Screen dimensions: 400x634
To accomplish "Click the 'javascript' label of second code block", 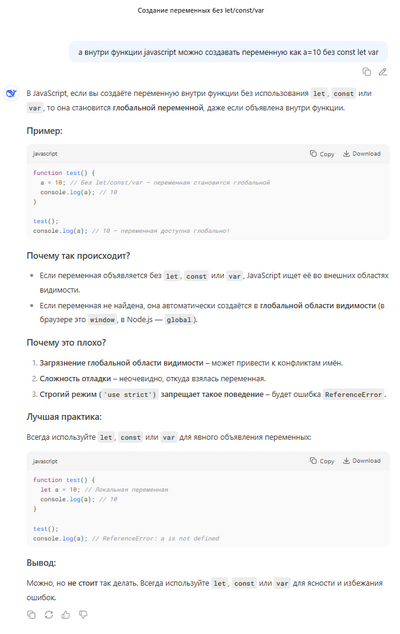I will click(45, 461).
